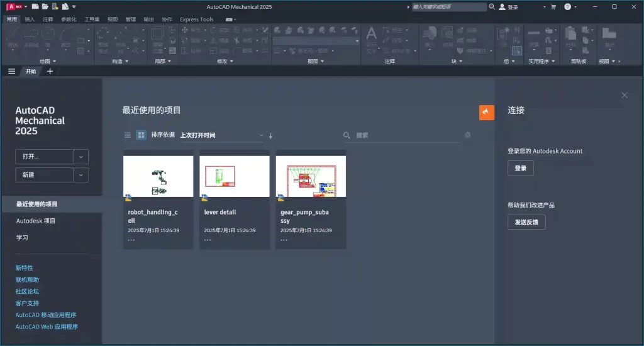Open the 新特性 link in sidebar

pos(24,268)
